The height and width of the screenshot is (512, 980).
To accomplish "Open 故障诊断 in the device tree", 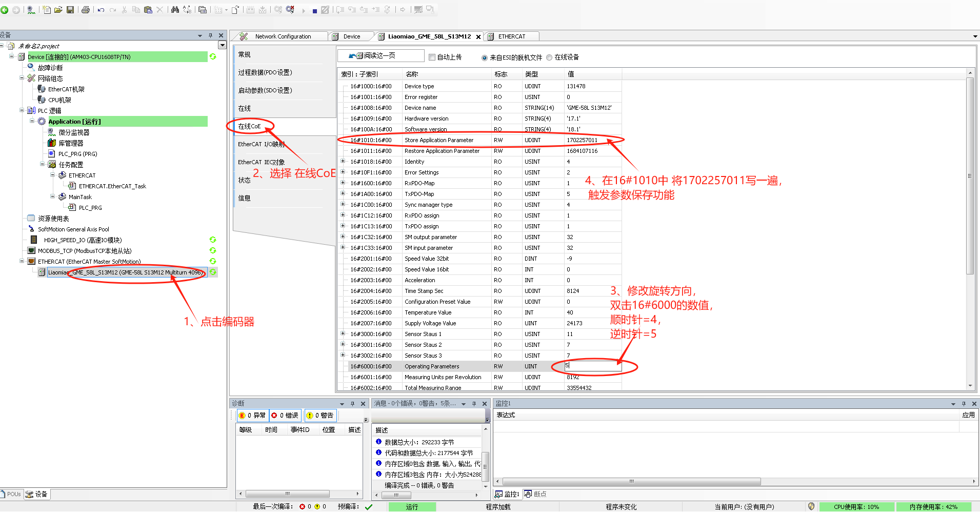I will [50, 68].
